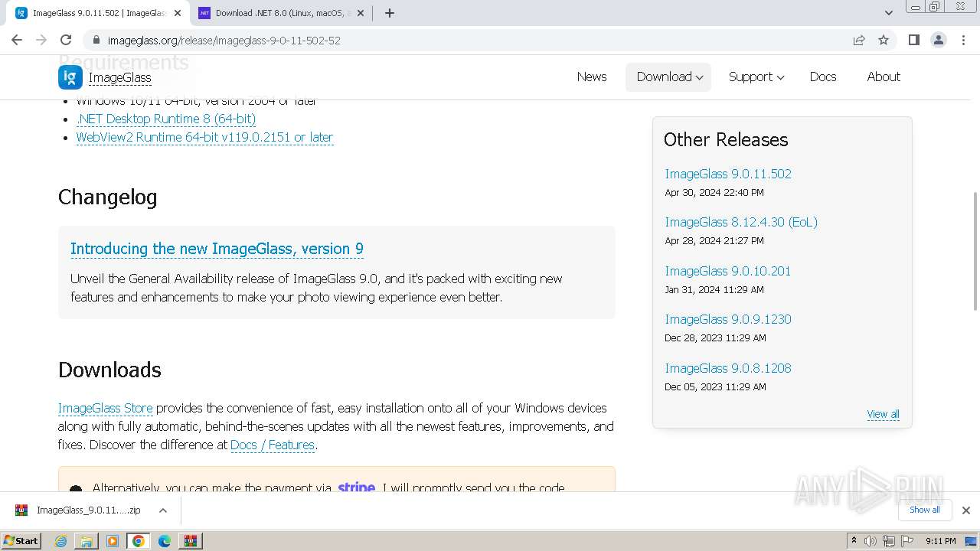Screen dimensions: 980x551
Task: Expand the Support dropdown menu
Action: click(756, 77)
